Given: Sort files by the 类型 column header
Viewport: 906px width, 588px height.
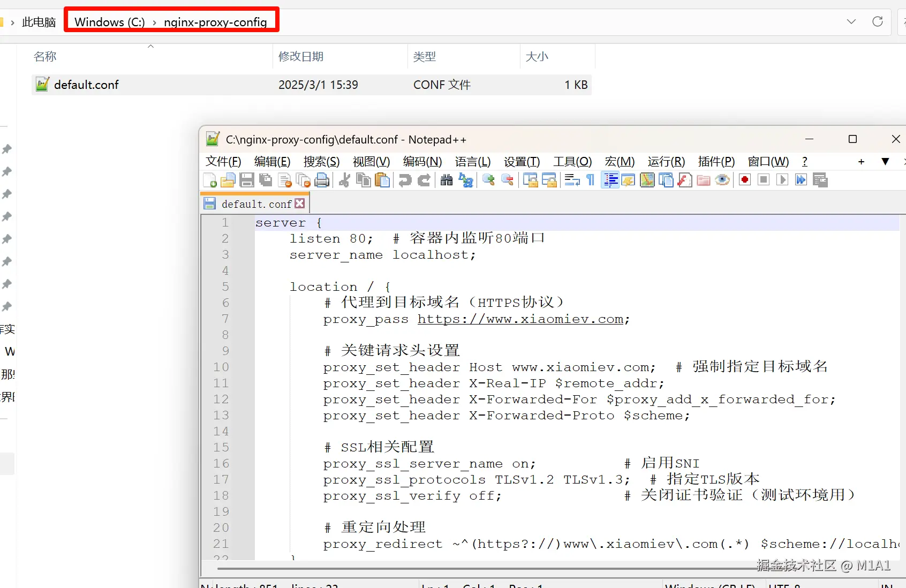Looking at the screenshot, I should click(425, 56).
